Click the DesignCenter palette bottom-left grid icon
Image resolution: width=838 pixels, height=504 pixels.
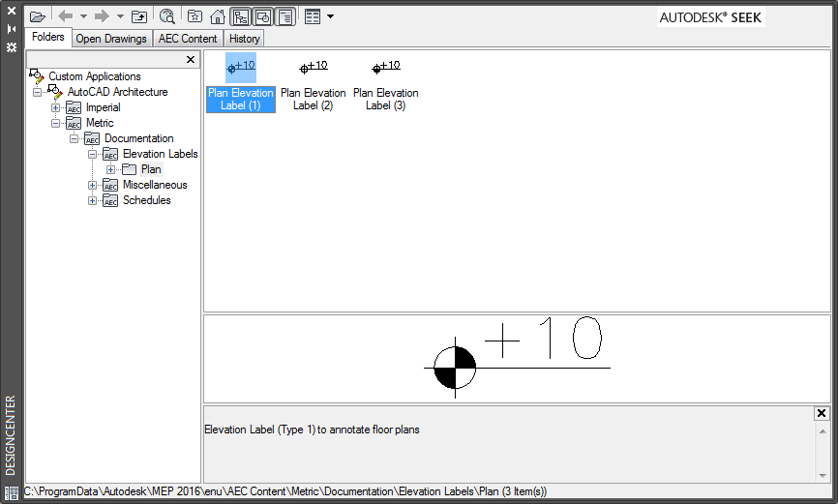12,492
